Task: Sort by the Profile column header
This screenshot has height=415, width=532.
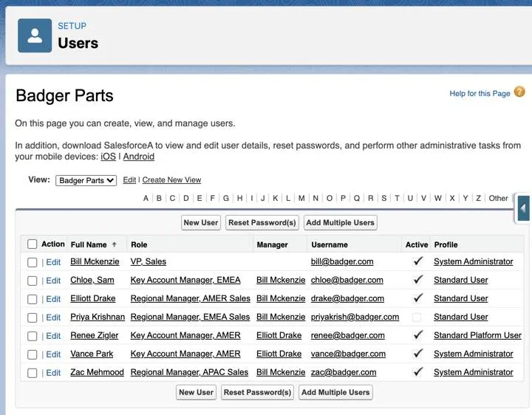Action: pos(446,244)
